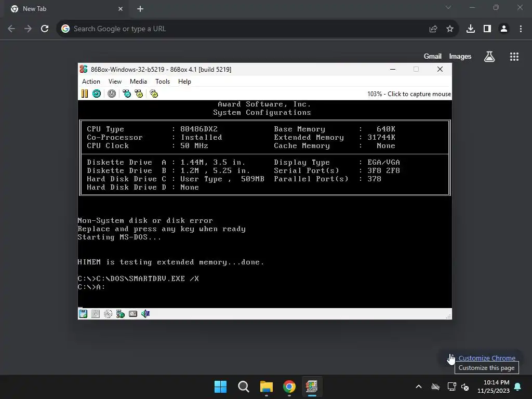This screenshot has height=399, width=532.
Task: Open Windows taskbar search
Action: click(244, 387)
